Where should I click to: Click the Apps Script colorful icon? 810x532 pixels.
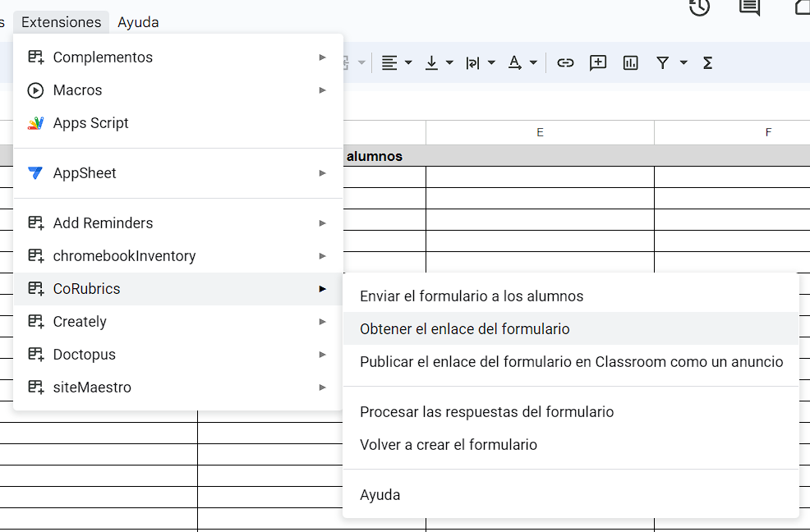pos(35,123)
